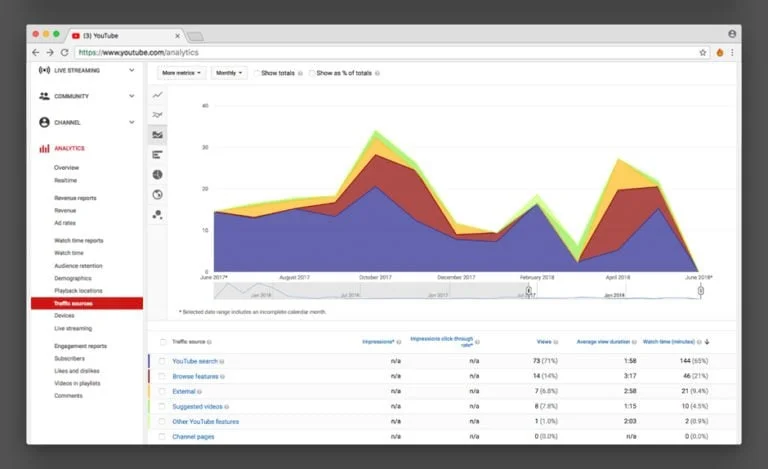Screen dimensions: 768x469
Task: Open the Suggested videos traffic source link
Action: [197, 407]
